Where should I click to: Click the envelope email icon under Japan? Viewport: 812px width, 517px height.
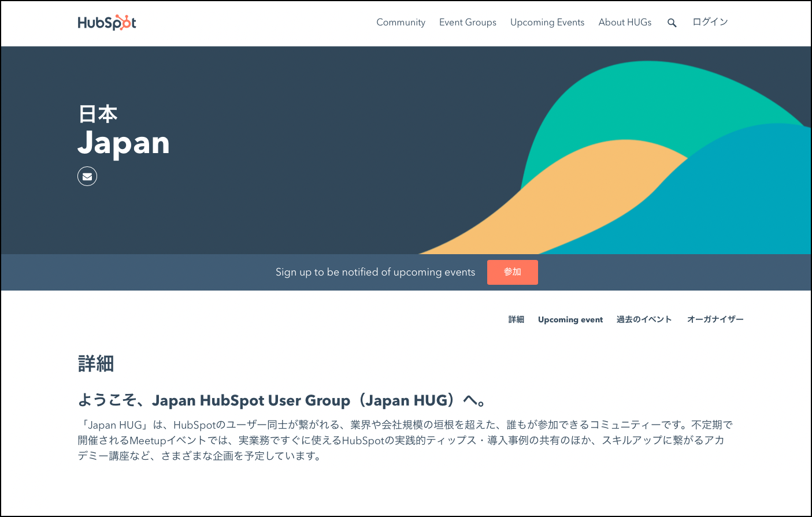click(x=87, y=176)
